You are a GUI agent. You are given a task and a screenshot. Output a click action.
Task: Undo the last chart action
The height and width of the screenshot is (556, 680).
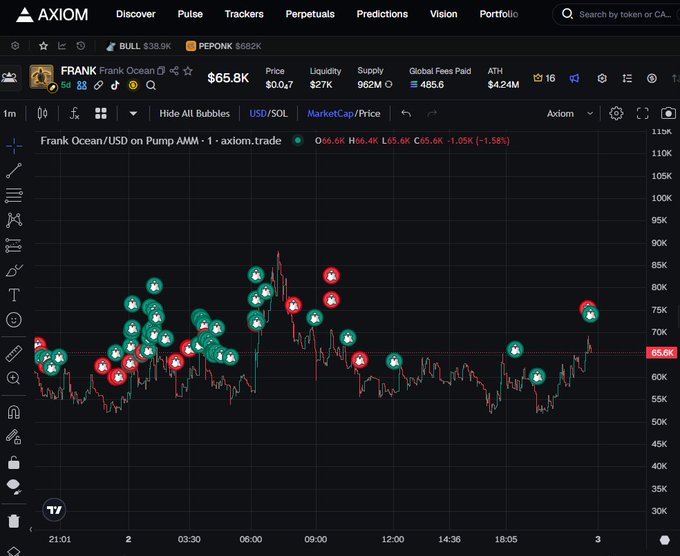pos(406,114)
